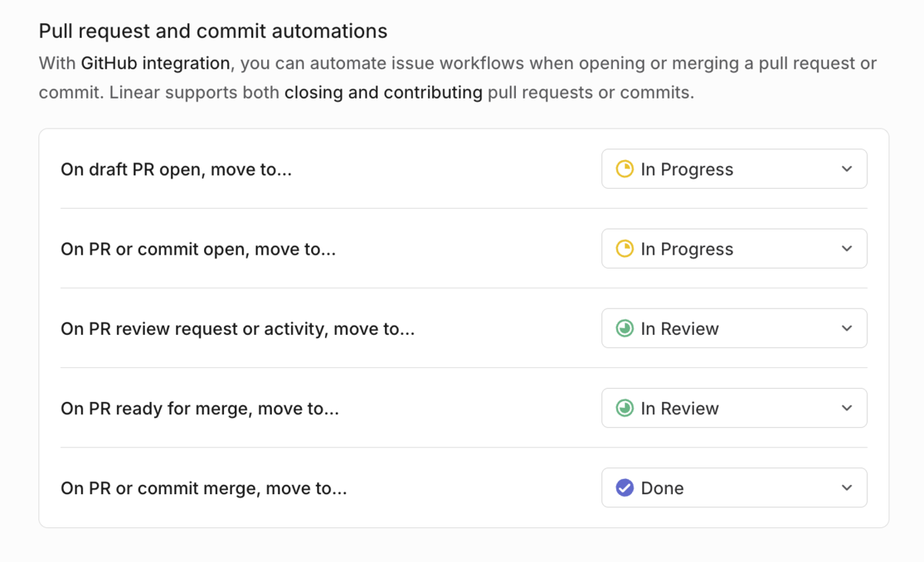Expand chevron on PR review request dropdown
This screenshot has width=924, height=562.
click(847, 329)
